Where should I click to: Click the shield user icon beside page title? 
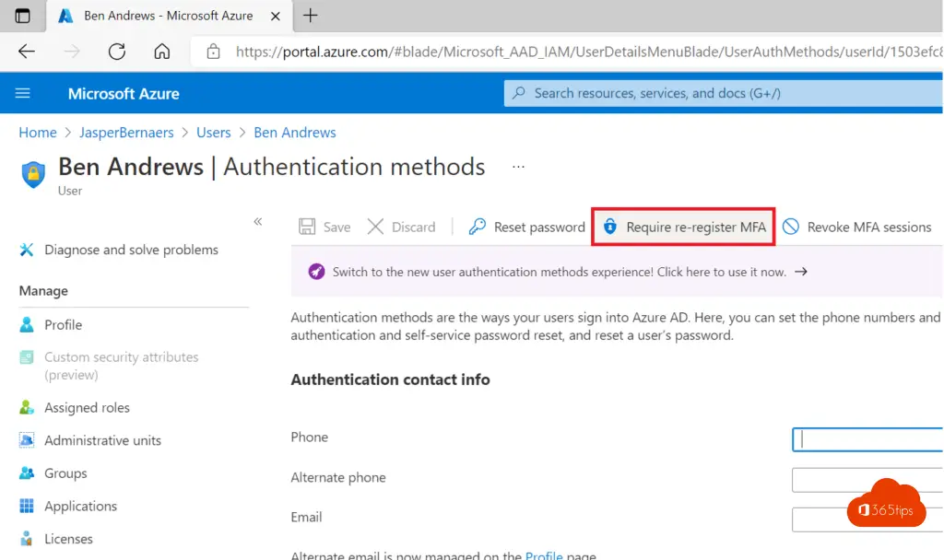point(33,175)
